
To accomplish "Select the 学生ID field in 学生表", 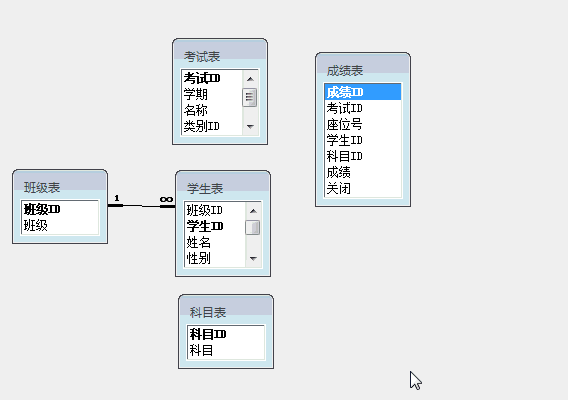I will pos(215,226).
